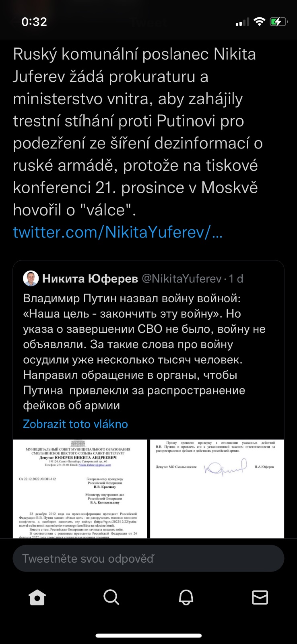Viewport: 297px width, 644px height.
Task: Open the Messages envelope tab
Action: (x=260, y=597)
